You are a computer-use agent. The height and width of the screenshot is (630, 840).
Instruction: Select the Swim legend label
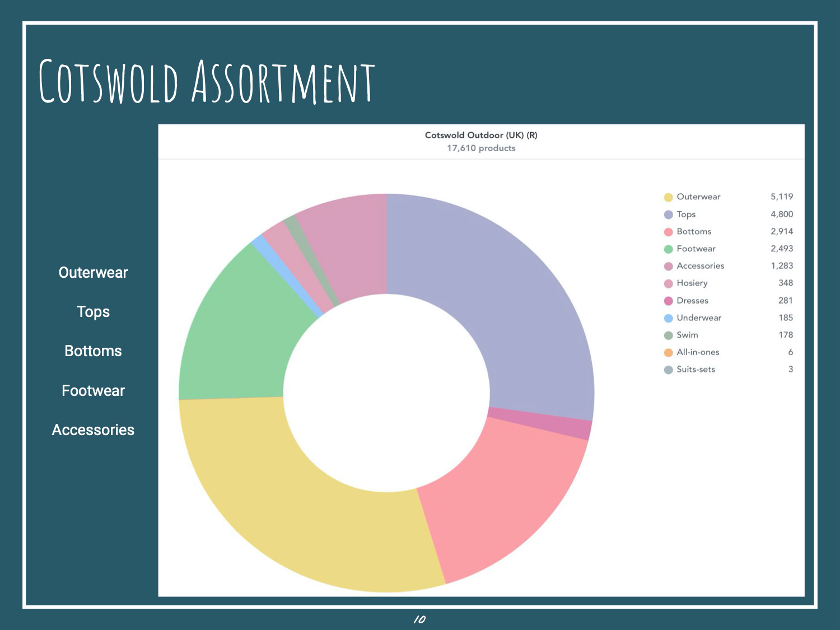click(687, 335)
